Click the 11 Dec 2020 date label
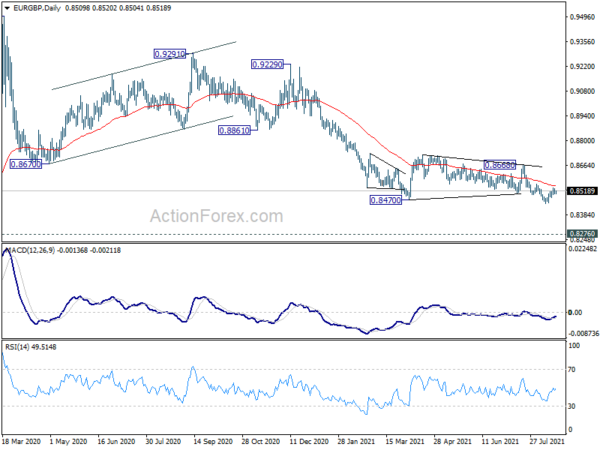Screen dimensions: 600x450 coord(309,441)
